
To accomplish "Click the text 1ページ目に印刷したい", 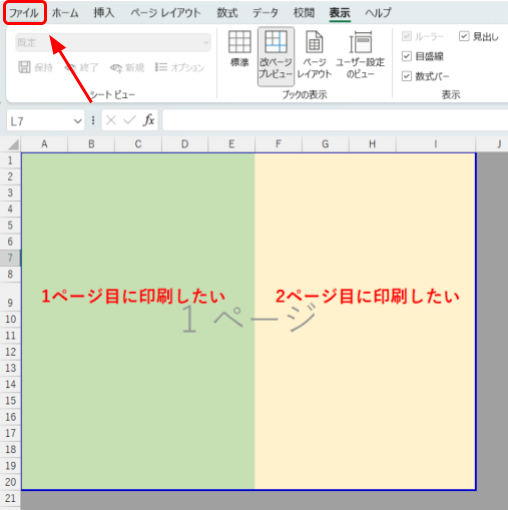I will pyautogui.click(x=133, y=296).
